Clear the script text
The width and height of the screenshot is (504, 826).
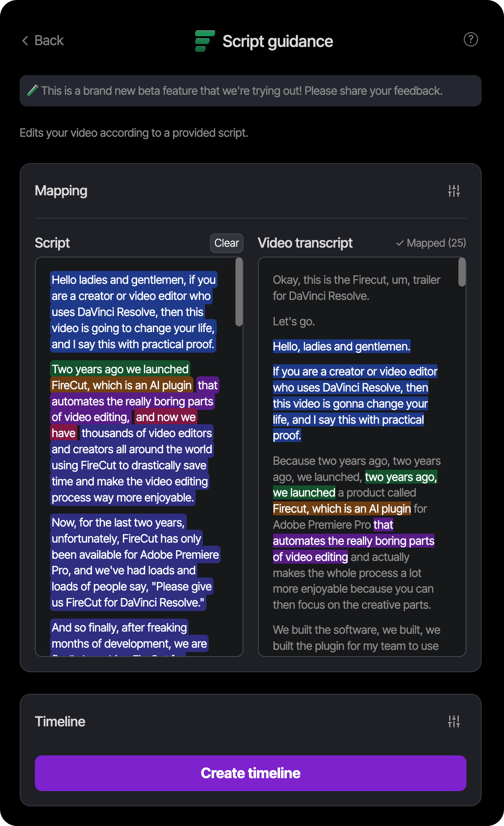coord(227,243)
